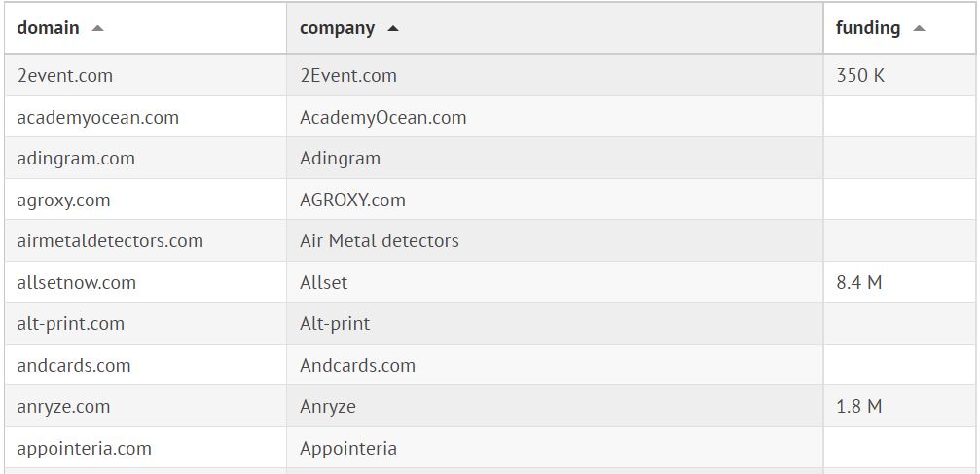
Task: Click sort arrow icon next to funding
Action: (919, 28)
